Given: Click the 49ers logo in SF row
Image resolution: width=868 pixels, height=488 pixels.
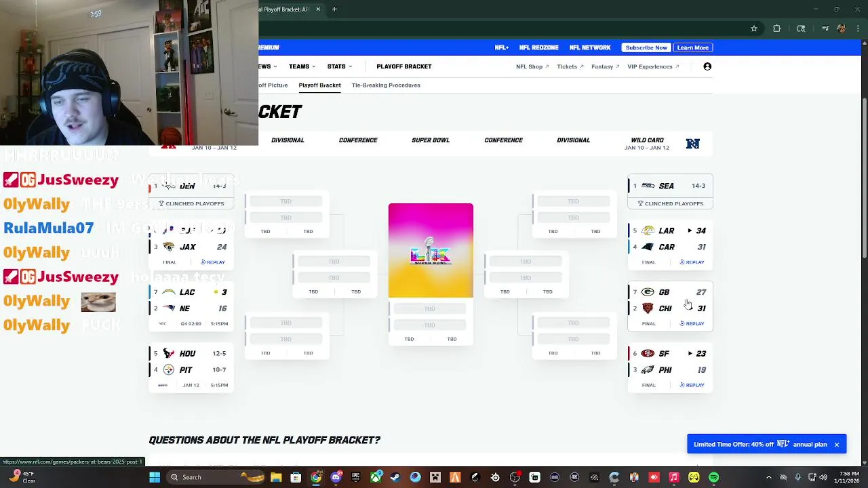Looking at the screenshot, I should (648, 354).
